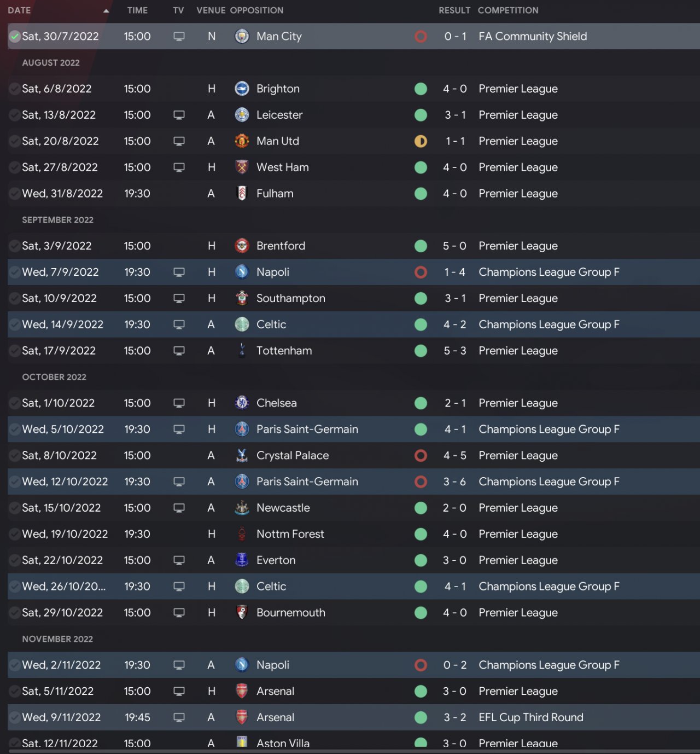Screen dimensions: 700x754
Task: Toggle the checkmark beside Wed, 14/9/2022
Action: 15,324
